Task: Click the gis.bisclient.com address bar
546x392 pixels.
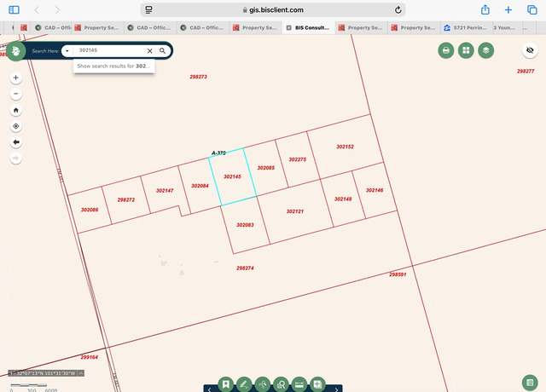Action: point(273,9)
